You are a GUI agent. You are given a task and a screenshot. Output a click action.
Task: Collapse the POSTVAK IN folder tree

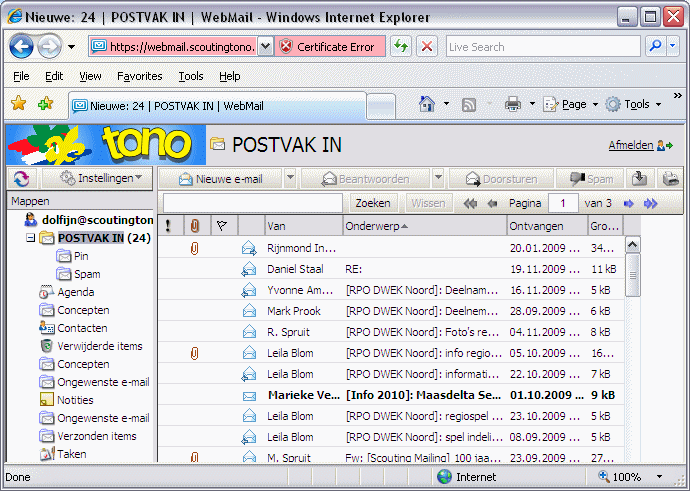pos(31,238)
